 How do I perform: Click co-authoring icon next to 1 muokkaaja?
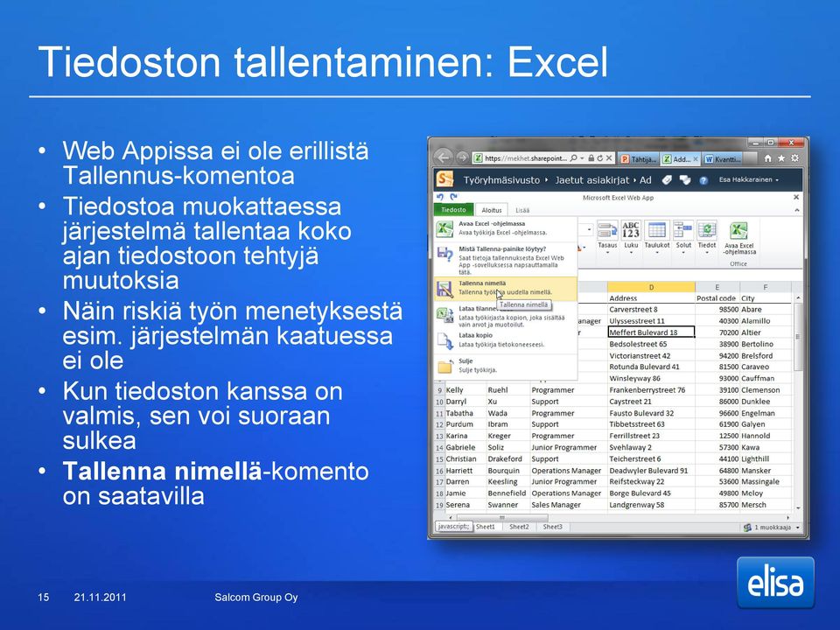tap(747, 528)
